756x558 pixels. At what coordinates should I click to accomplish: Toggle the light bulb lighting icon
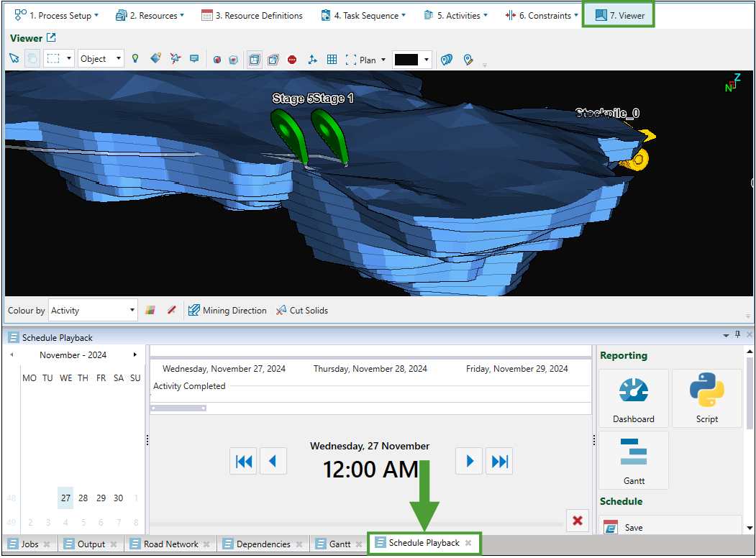click(x=135, y=59)
